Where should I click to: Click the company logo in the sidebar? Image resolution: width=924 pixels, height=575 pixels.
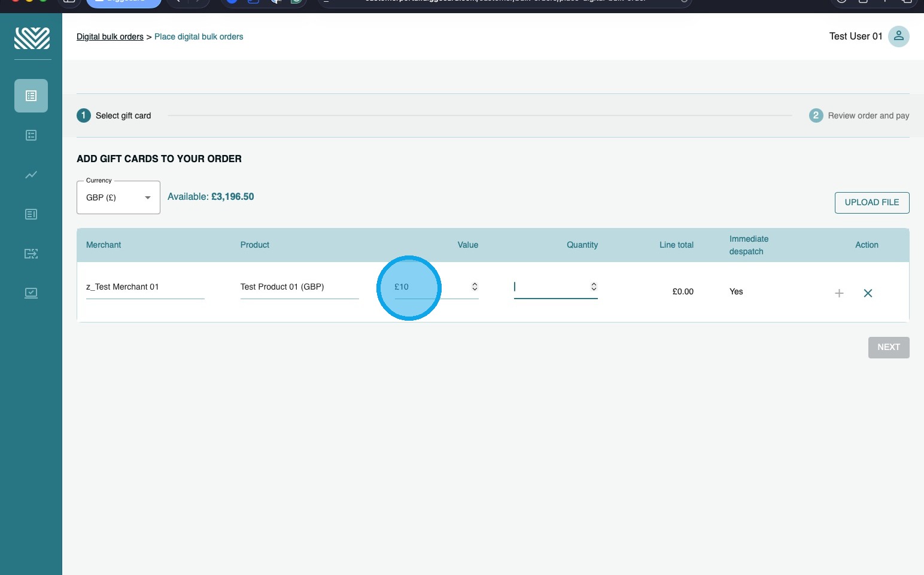pos(32,38)
